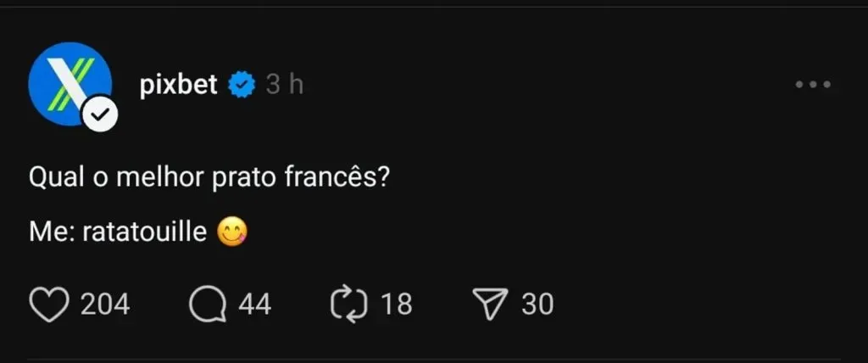
Task: Open the three-dot more options menu
Action: 813,85
